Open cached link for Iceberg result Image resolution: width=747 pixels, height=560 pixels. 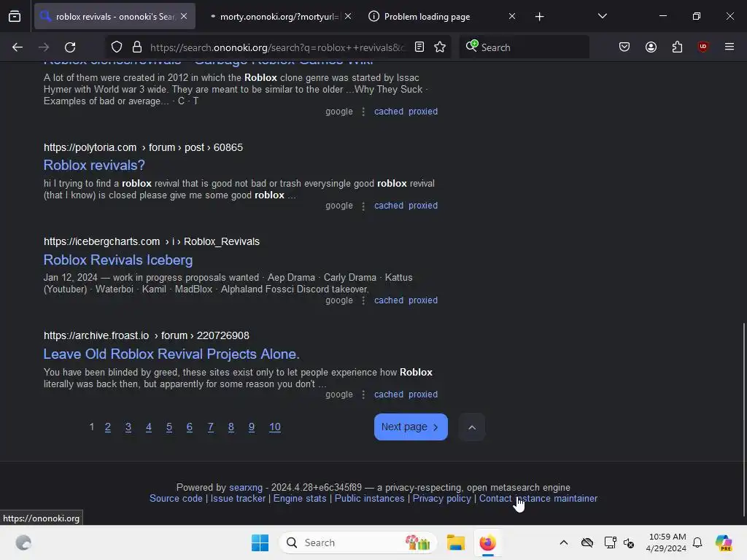[388, 300]
